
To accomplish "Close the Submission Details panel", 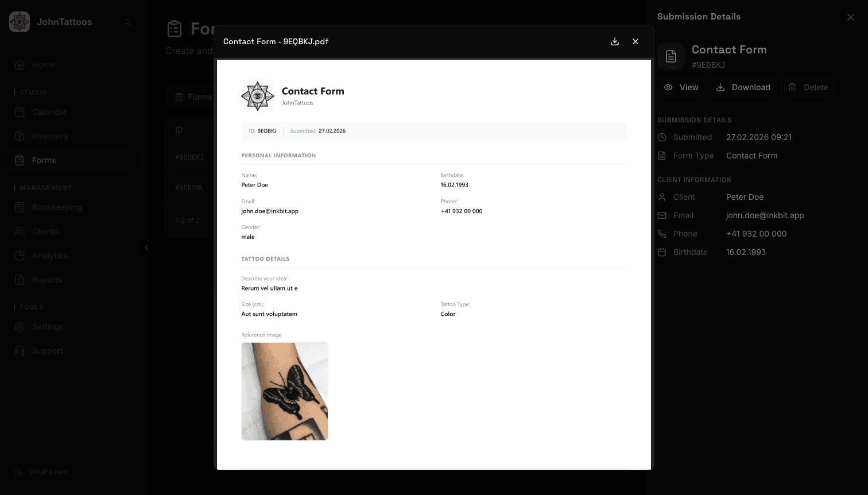I will [850, 17].
